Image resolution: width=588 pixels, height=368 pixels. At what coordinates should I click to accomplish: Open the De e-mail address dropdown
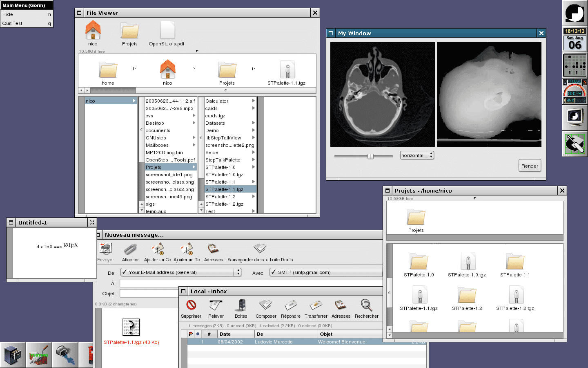pos(181,272)
